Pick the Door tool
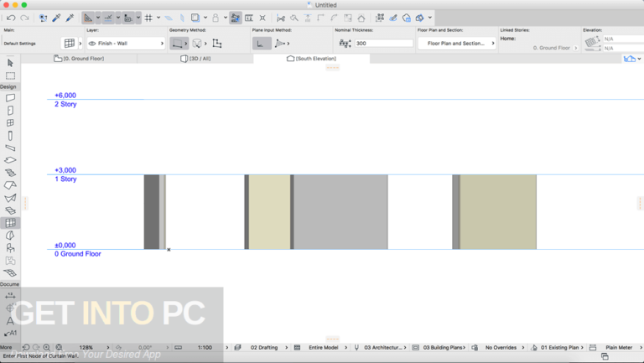This screenshot has width=644, height=363. [x=10, y=111]
